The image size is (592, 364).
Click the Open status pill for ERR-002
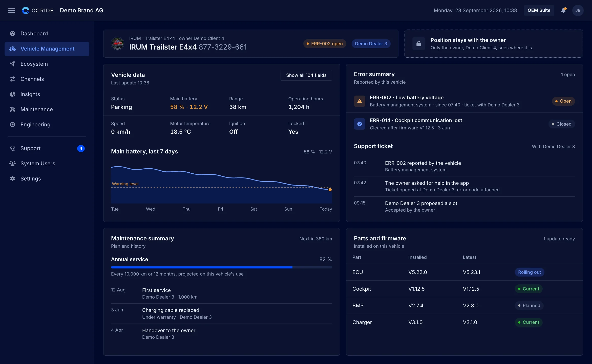click(563, 101)
